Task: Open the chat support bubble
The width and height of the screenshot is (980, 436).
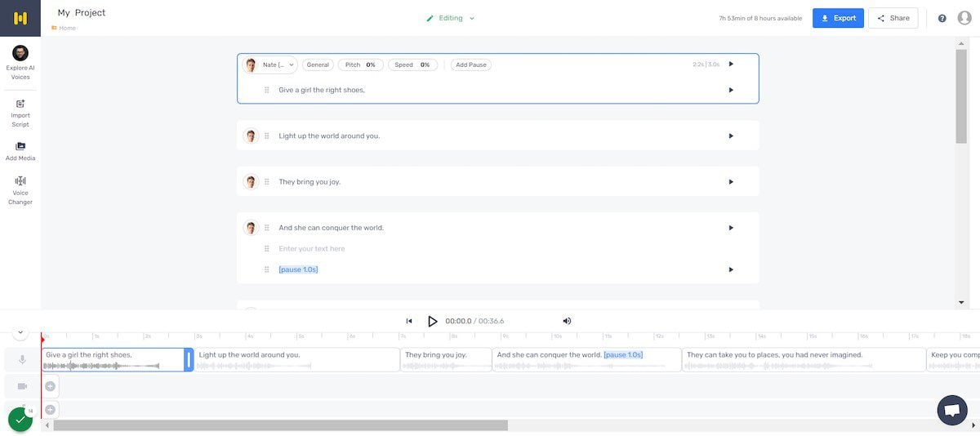Action: click(951, 411)
